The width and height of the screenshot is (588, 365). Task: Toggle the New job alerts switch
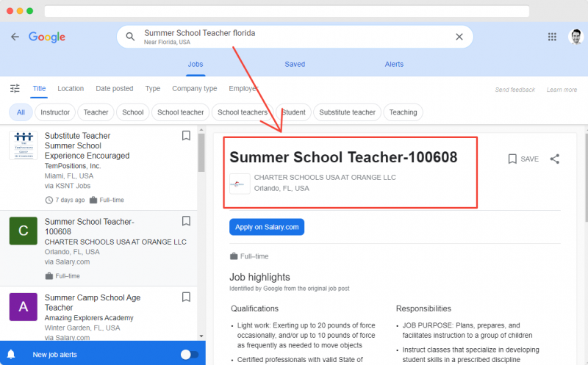[190, 355]
